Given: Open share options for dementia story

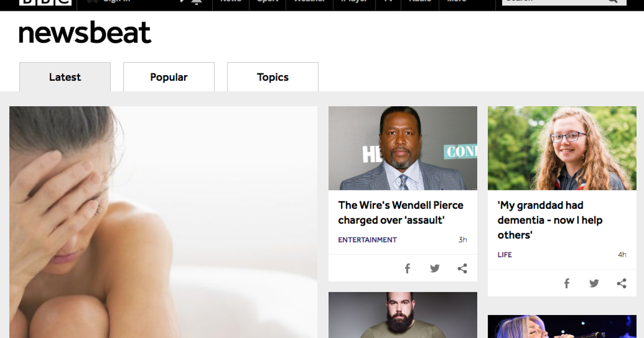Looking at the screenshot, I should pos(621,284).
